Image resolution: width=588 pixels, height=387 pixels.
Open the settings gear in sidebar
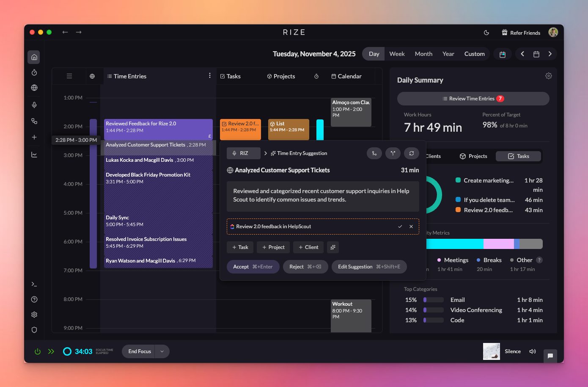[34, 315]
